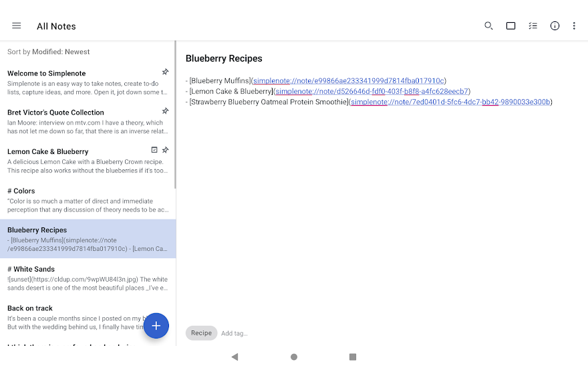588x368 pixels.
Task: Open the Lemon Cake & Blueberry note in list
Action: pyautogui.click(x=88, y=161)
